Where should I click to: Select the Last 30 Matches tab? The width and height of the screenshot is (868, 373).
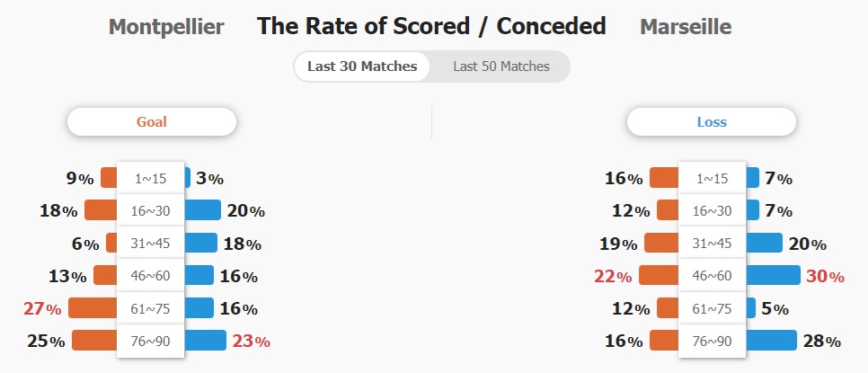pos(362,67)
